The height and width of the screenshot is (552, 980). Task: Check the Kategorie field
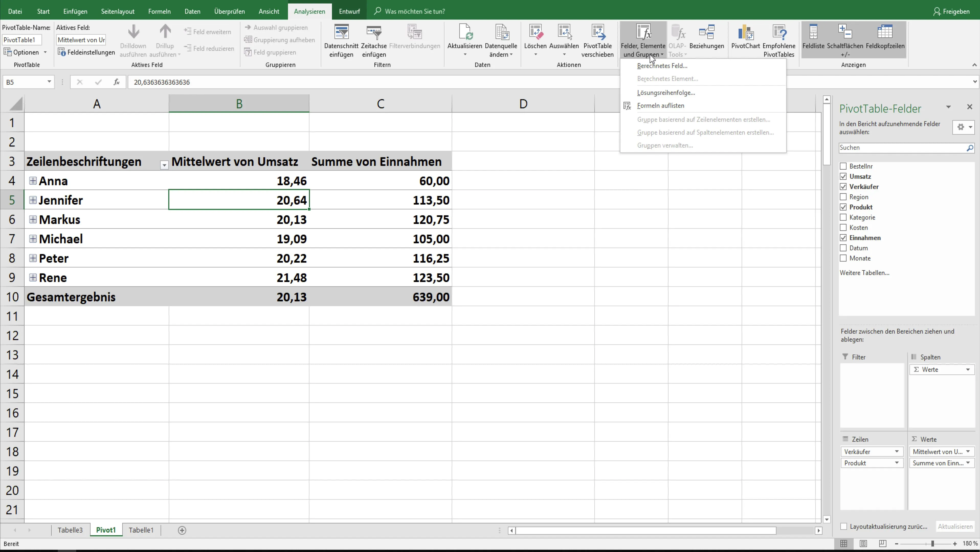click(843, 218)
